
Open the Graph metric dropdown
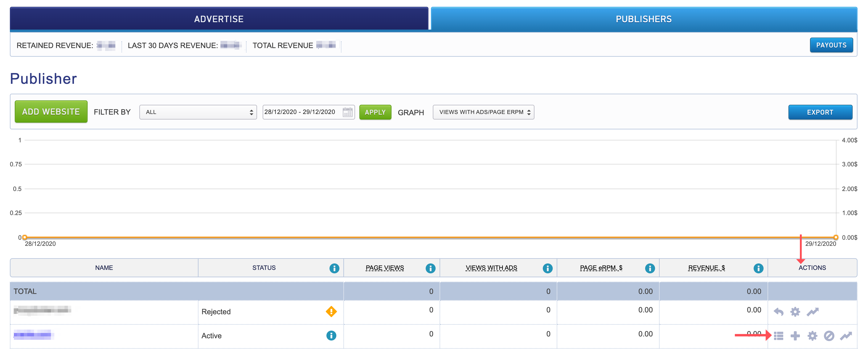[x=483, y=112]
